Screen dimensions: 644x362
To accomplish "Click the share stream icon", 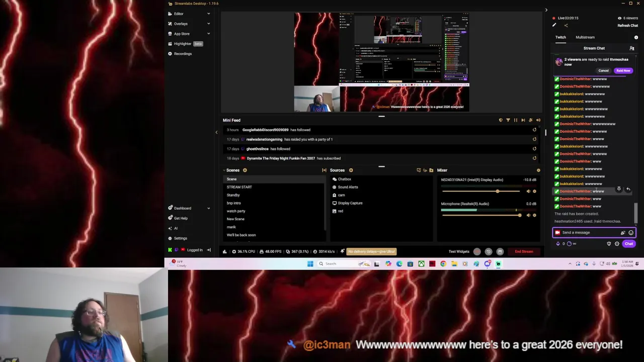I will [x=566, y=25].
